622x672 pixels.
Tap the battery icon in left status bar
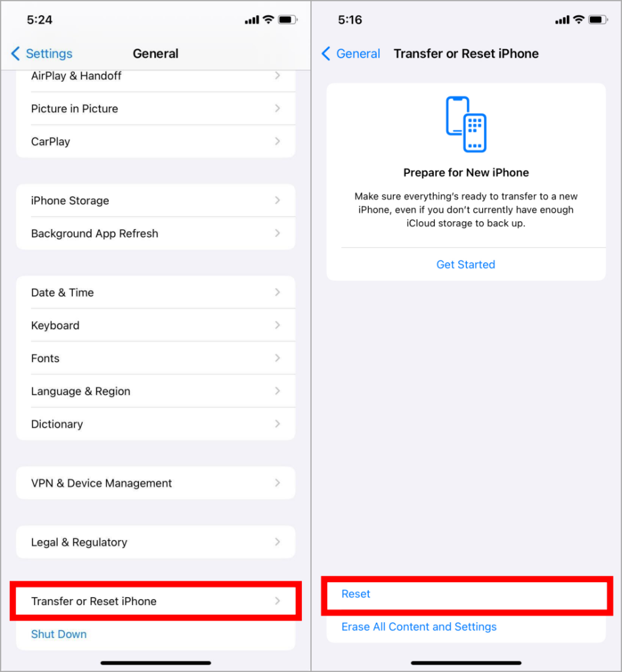[287, 20]
